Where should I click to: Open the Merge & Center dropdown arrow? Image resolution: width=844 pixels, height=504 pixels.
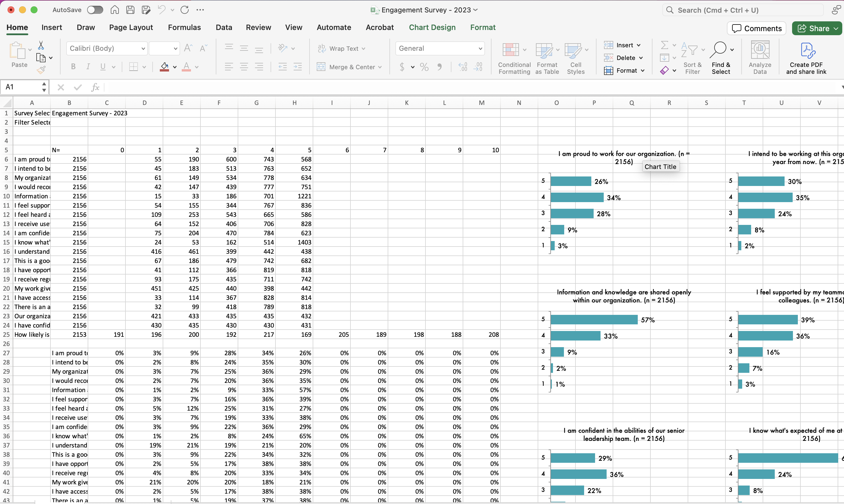pos(380,67)
